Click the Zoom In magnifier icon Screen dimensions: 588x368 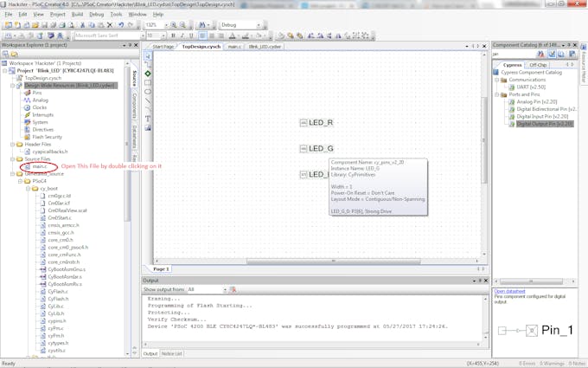(174, 25)
